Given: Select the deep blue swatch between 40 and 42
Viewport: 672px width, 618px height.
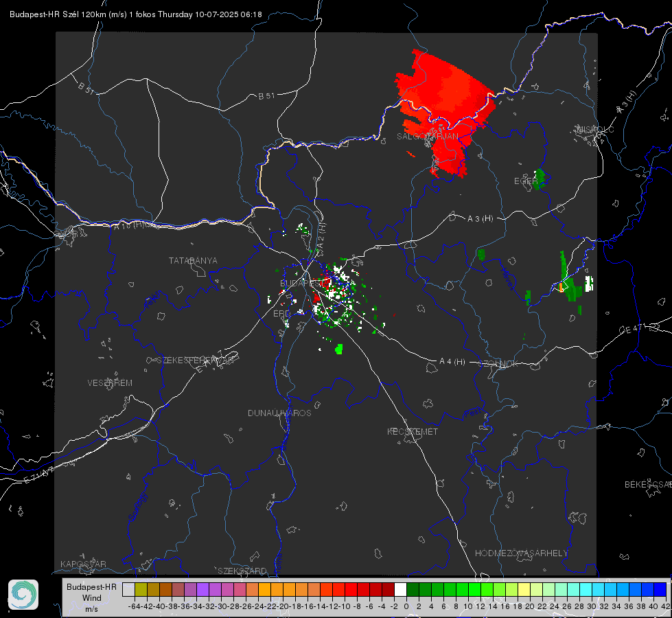Looking at the screenshot, I should pos(660,589).
